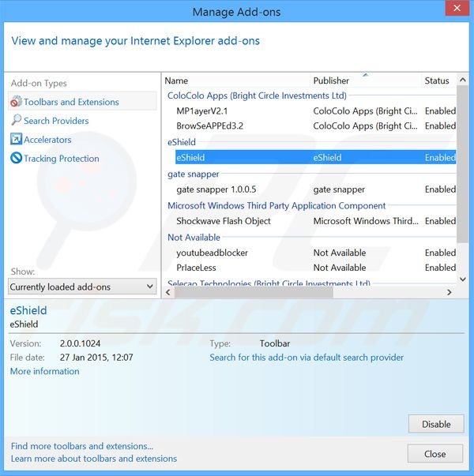Viewport: 474px width, 476px height.
Task: Click the horizontal scrollbar right arrow
Action: click(x=450, y=292)
